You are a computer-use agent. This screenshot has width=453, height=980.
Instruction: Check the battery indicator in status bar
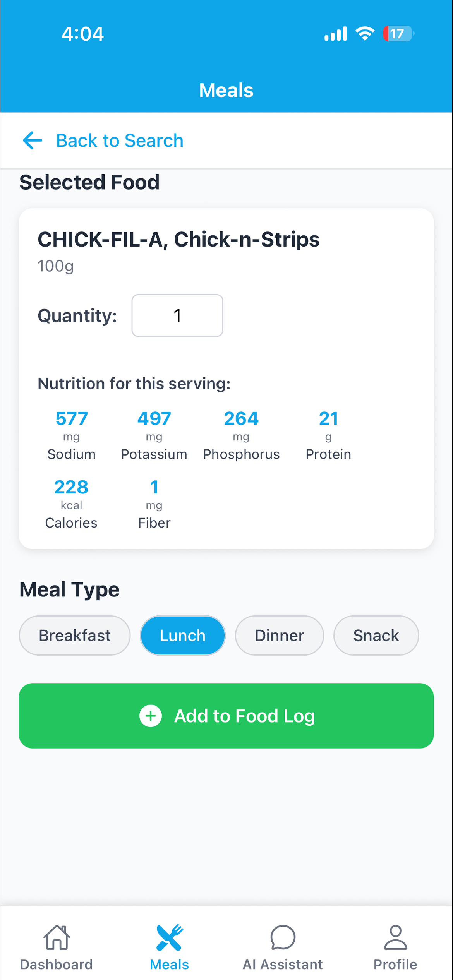point(398,34)
